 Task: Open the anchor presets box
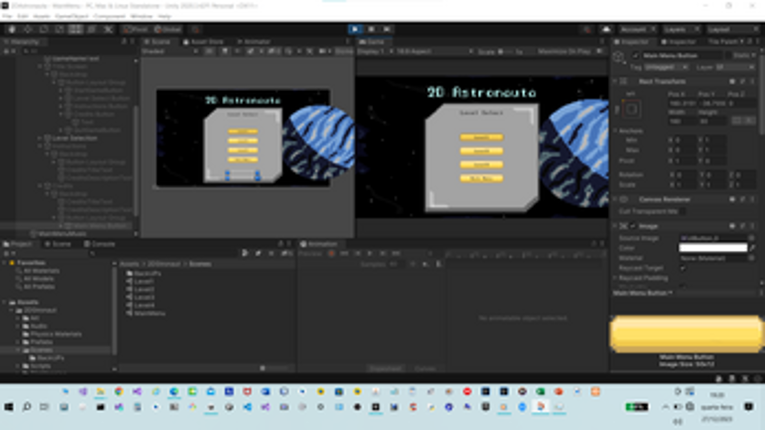point(631,109)
